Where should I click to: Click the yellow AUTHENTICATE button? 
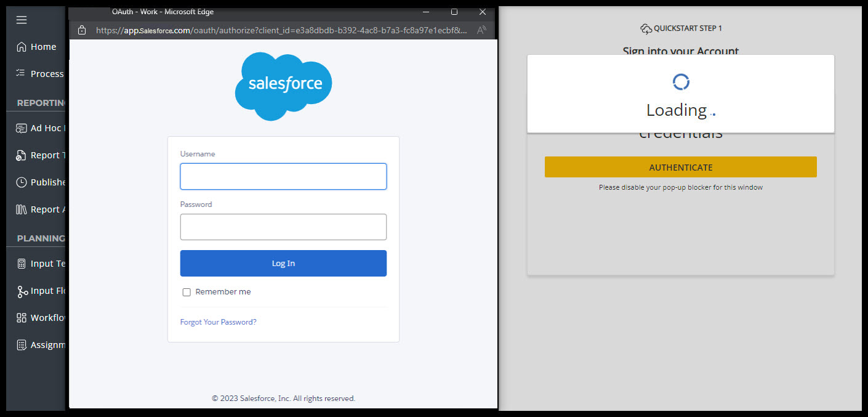pyautogui.click(x=680, y=167)
